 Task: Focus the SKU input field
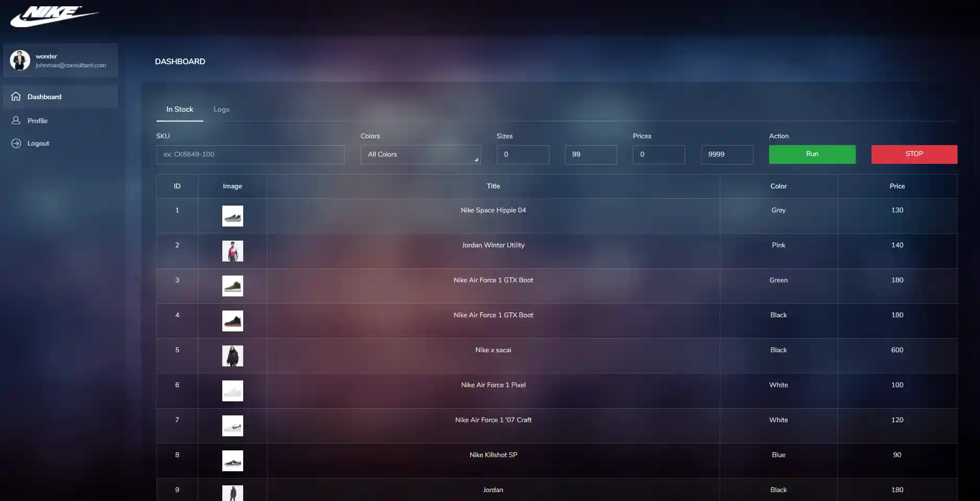click(250, 154)
